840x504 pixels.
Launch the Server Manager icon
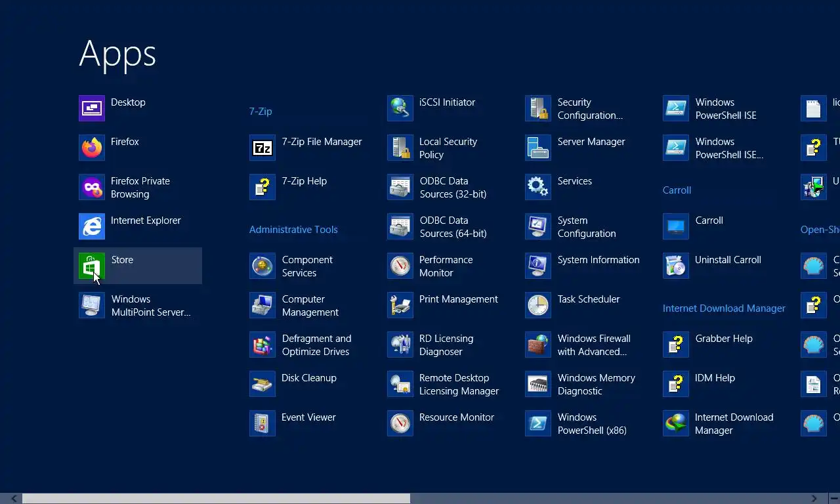pos(538,148)
